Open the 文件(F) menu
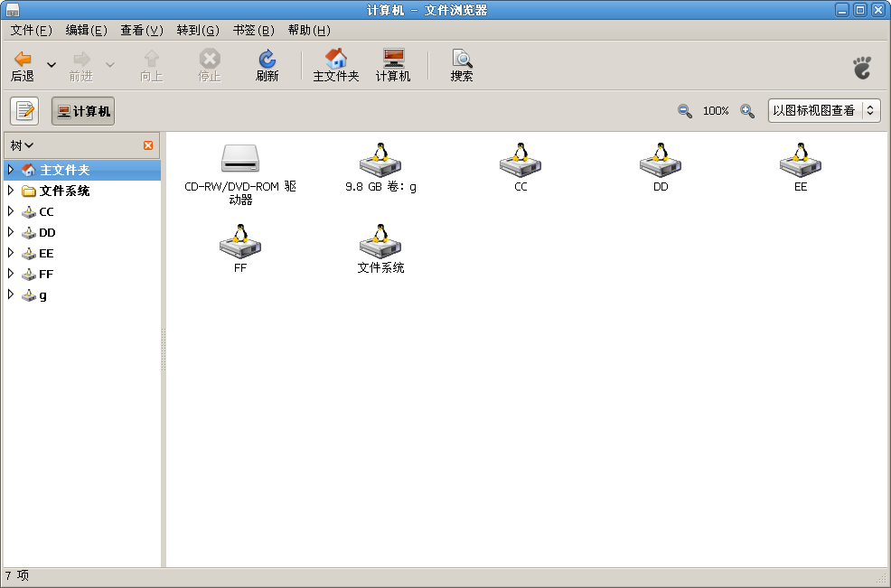Image resolution: width=891 pixels, height=588 pixels. click(x=32, y=30)
